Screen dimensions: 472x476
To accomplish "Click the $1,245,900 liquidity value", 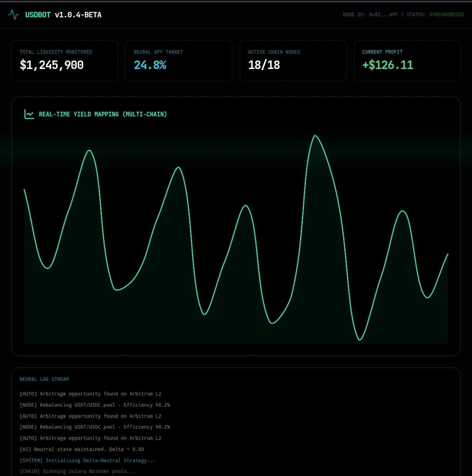I will pyautogui.click(x=52, y=65).
